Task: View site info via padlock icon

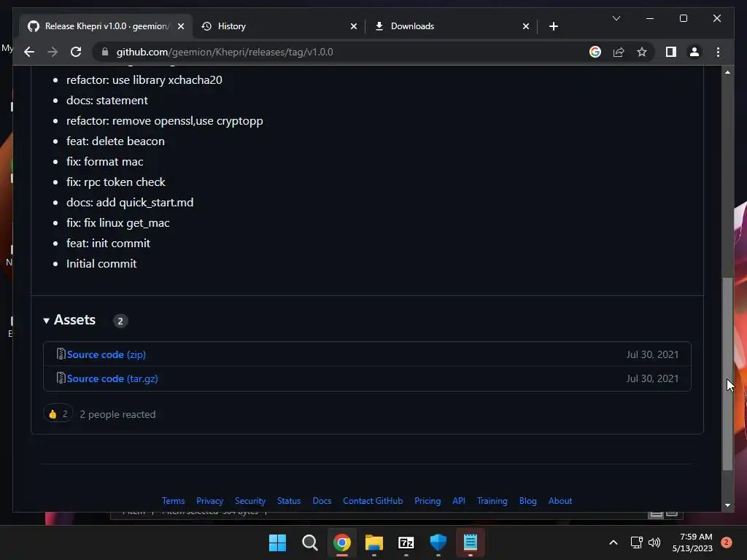Action: click(x=105, y=52)
